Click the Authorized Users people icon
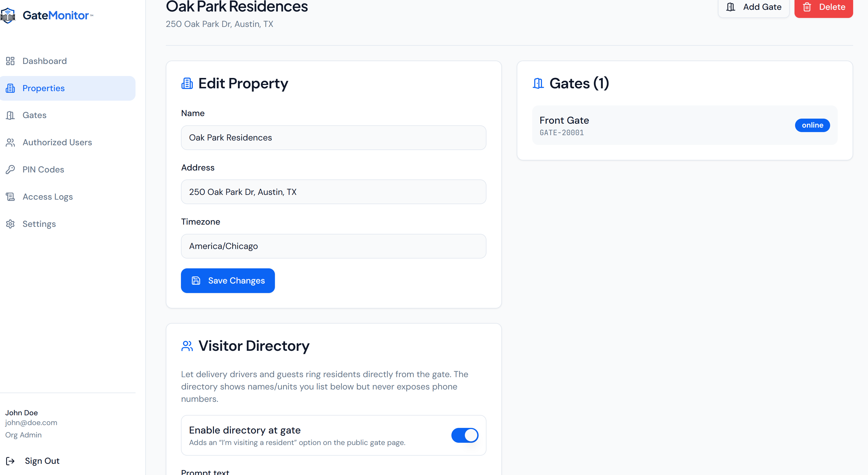Image resolution: width=868 pixels, height=475 pixels. [10, 142]
